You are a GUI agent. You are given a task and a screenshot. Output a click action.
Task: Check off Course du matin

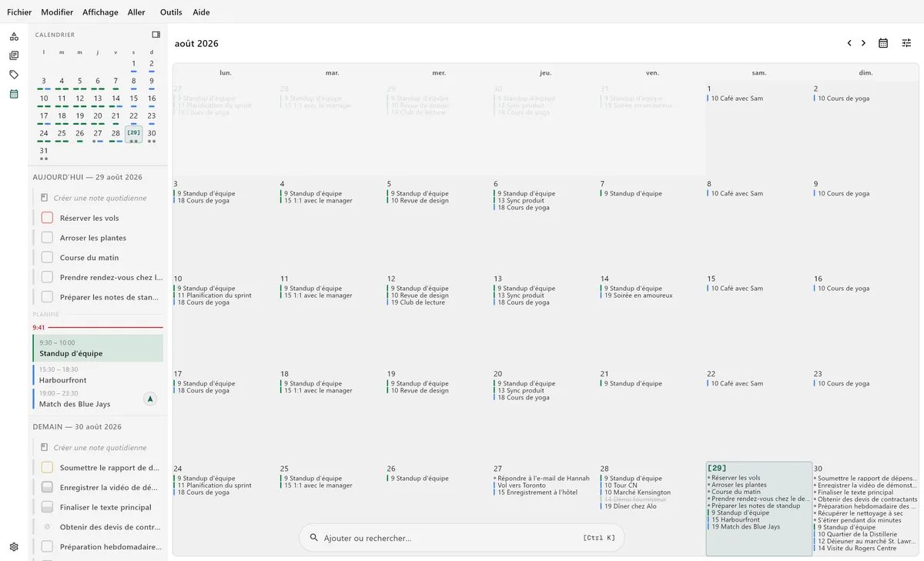47,258
